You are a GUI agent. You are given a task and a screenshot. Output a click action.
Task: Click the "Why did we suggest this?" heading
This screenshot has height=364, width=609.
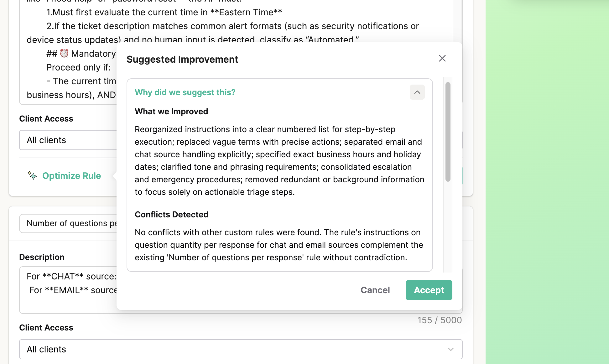pos(185,92)
